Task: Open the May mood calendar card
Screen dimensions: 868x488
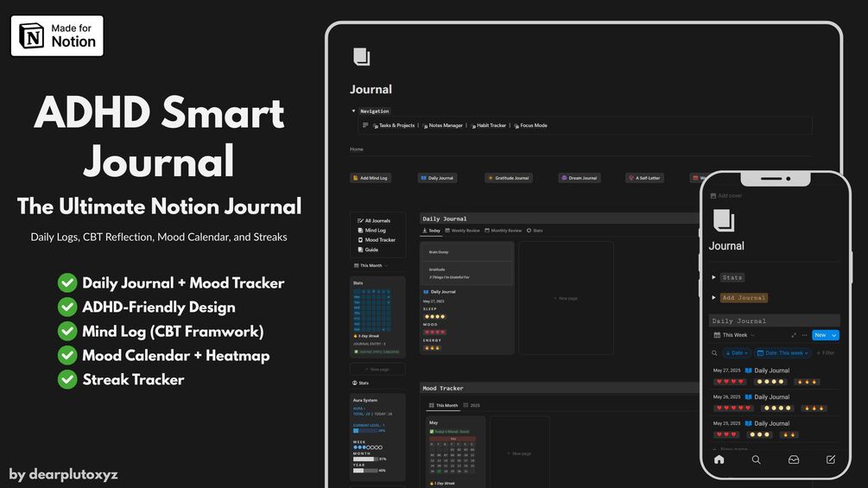Action: [x=455, y=453]
